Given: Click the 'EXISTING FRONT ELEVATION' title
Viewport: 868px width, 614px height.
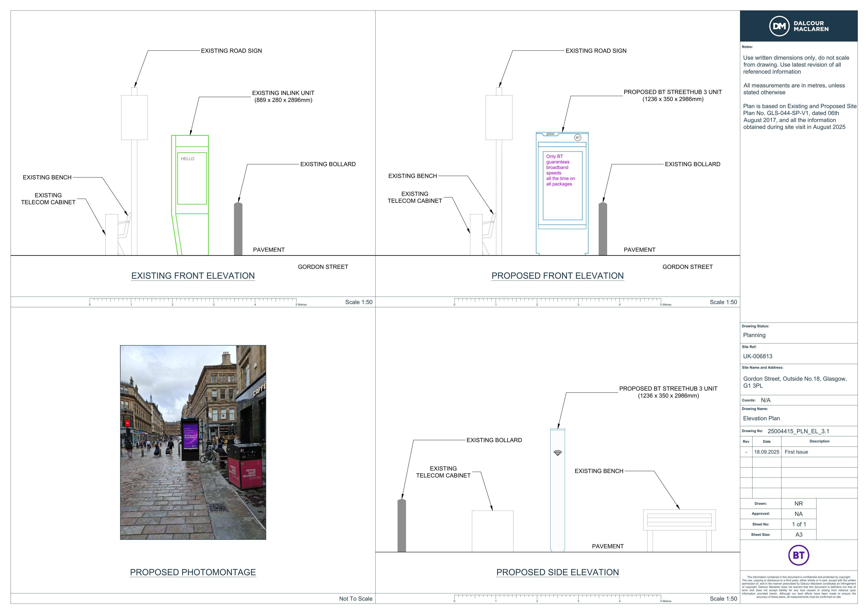Looking at the screenshot, I should [x=193, y=276].
